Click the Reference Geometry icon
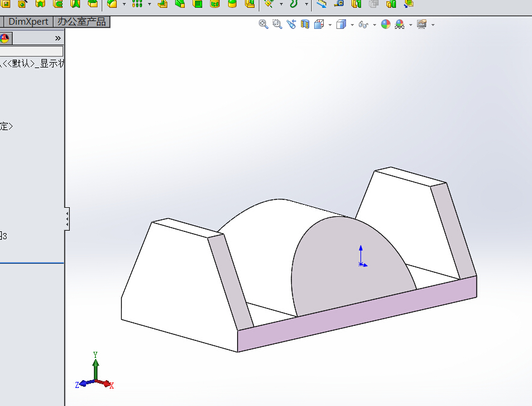The width and height of the screenshot is (532, 406). pyautogui.click(x=270, y=4)
